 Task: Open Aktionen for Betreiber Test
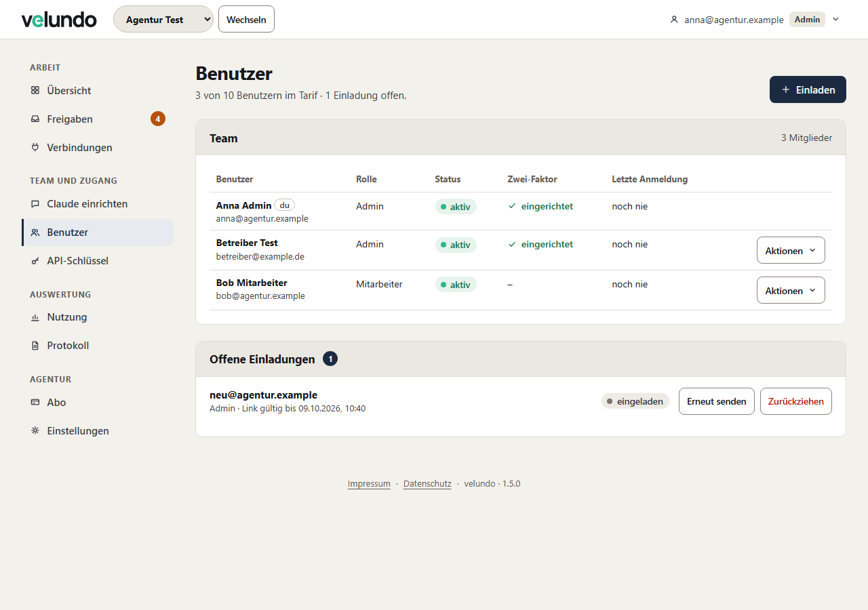[791, 251]
